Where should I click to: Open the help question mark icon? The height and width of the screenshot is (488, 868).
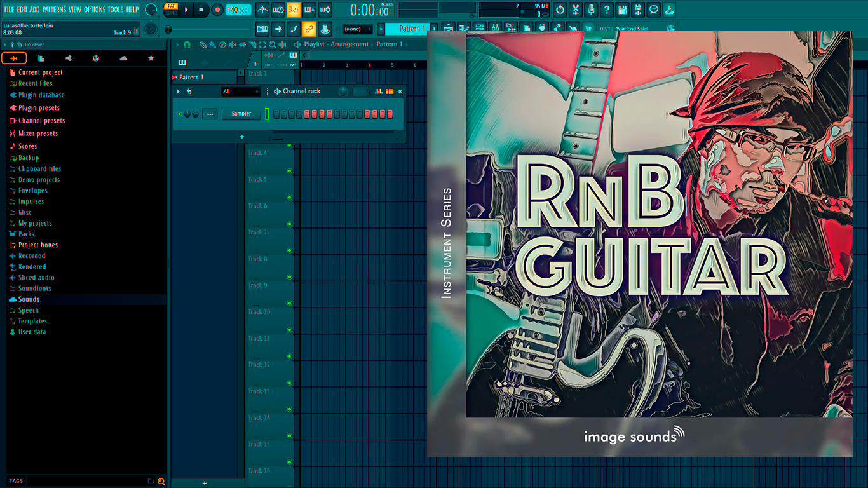pos(607,10)
